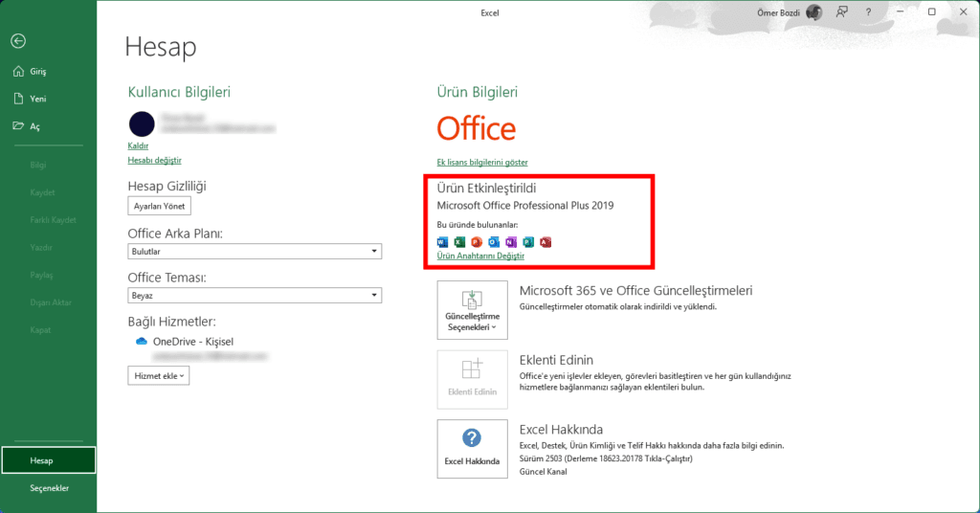Viewport: 980px width, 513px height.
Task: Click the Kaldır link
Action: (138, 145)
